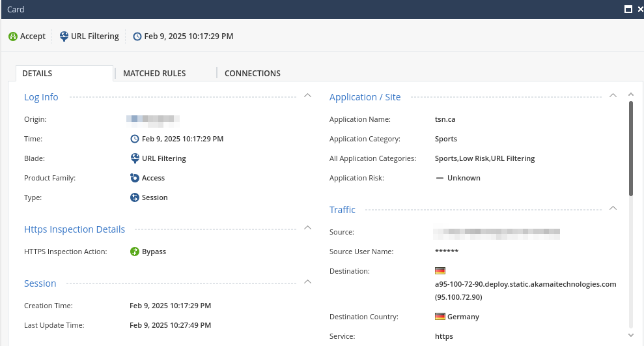The image size is (644, 346).
Task: Click header timestamp Feb 9, 2025 10:17:29 PM
Action: point(189,36)
